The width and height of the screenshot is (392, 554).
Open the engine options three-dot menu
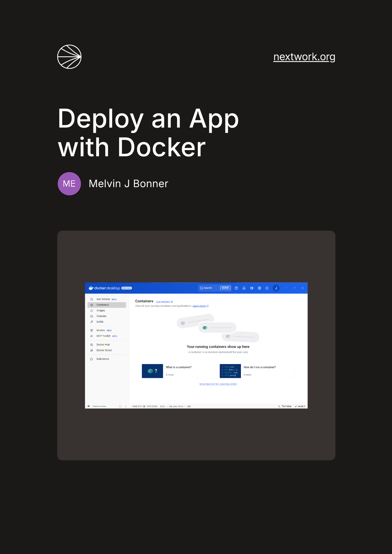[x=126, y=406]
